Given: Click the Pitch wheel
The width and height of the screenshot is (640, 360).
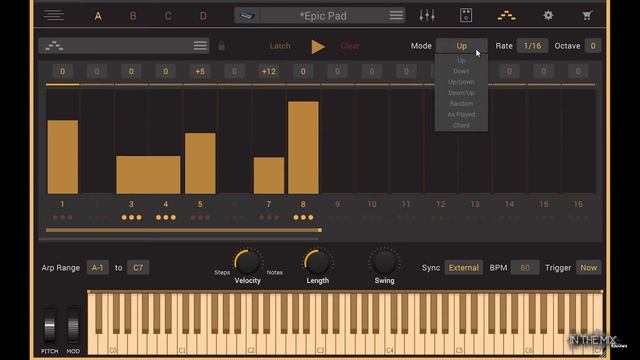Looking at the screenshot, I should coord(49,325).
